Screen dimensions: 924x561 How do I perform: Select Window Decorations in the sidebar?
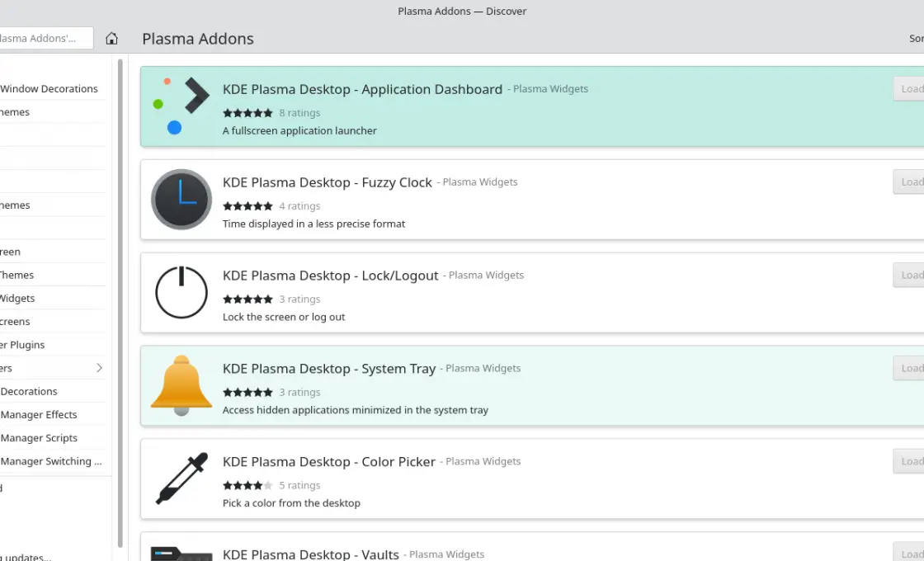tap(53, 88)
